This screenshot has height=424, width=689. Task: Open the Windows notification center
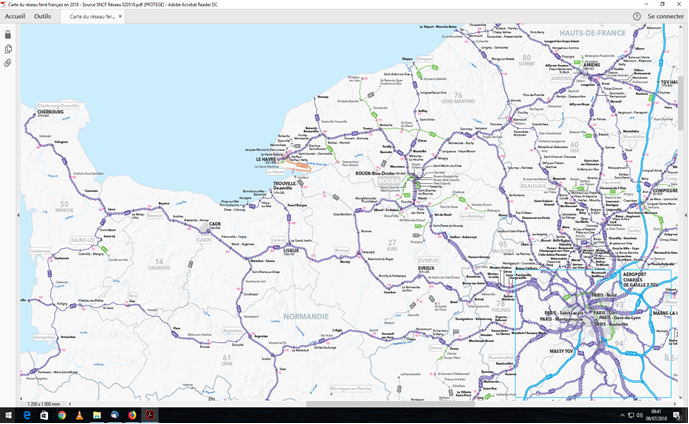677,415
